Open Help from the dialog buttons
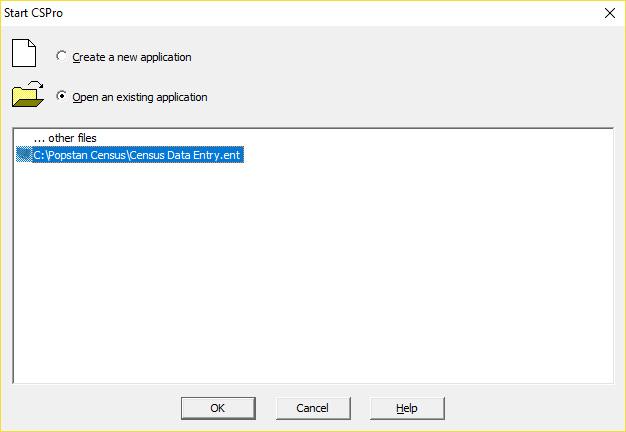 tap(407, 408)
